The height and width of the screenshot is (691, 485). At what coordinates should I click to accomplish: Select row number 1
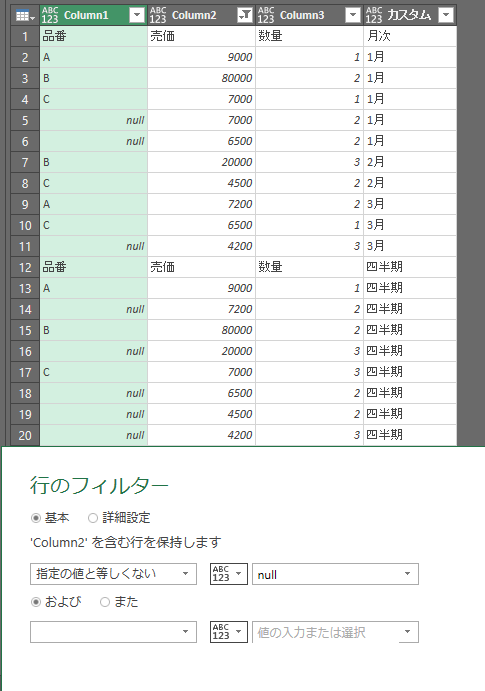click(x=25, y=36)
